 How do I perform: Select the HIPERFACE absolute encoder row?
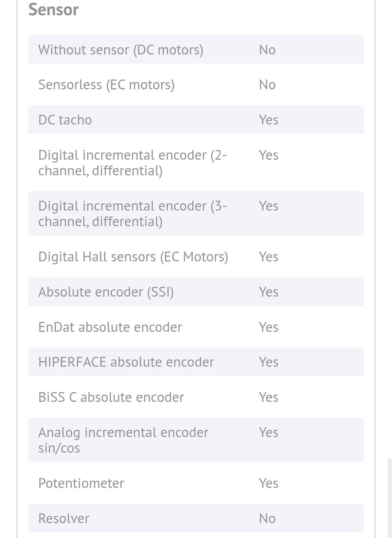click(196, 362)
